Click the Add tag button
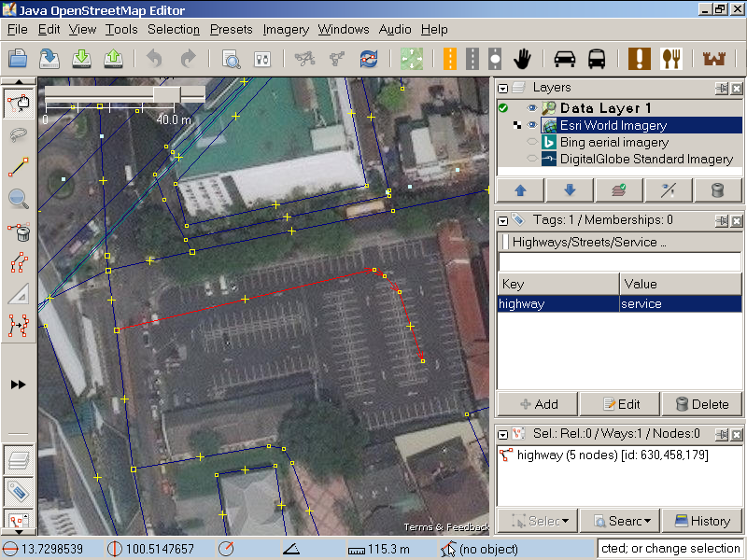The image size is (747, 560). click(538, 404)
